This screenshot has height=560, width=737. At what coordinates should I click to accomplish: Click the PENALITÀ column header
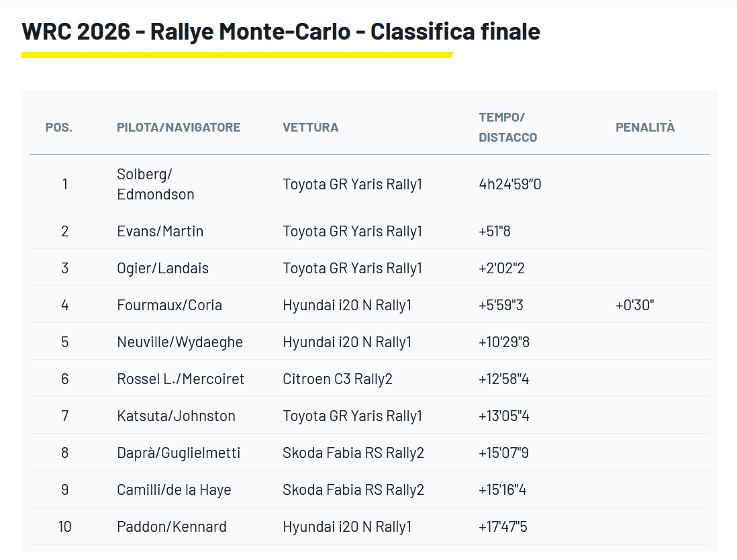[x=645, y=128]
